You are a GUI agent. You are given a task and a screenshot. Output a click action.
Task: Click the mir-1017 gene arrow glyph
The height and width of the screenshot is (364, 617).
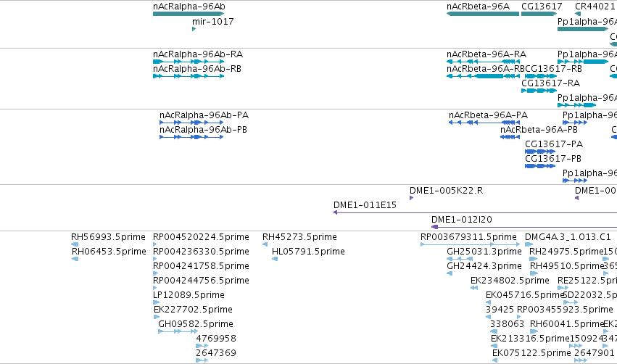coord(194,29)
